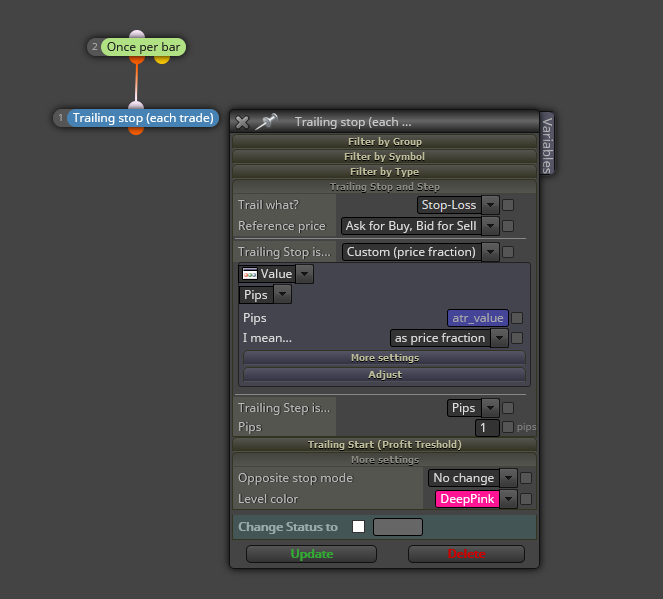Expand the Adjust section
This screenshot has width=663, height=599.
click(384, 375)
